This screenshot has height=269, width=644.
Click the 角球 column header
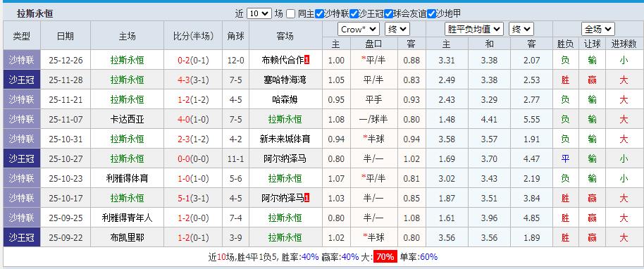pos(236,36)
